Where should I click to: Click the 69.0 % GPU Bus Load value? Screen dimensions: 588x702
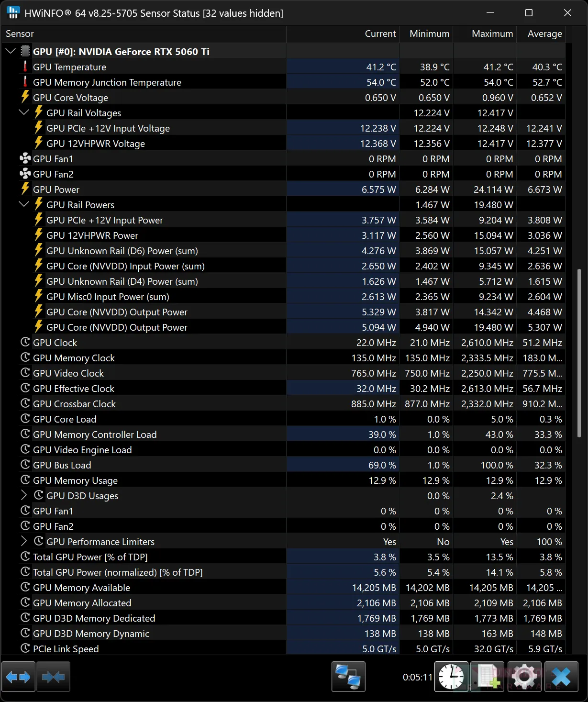tap(382, 465)
